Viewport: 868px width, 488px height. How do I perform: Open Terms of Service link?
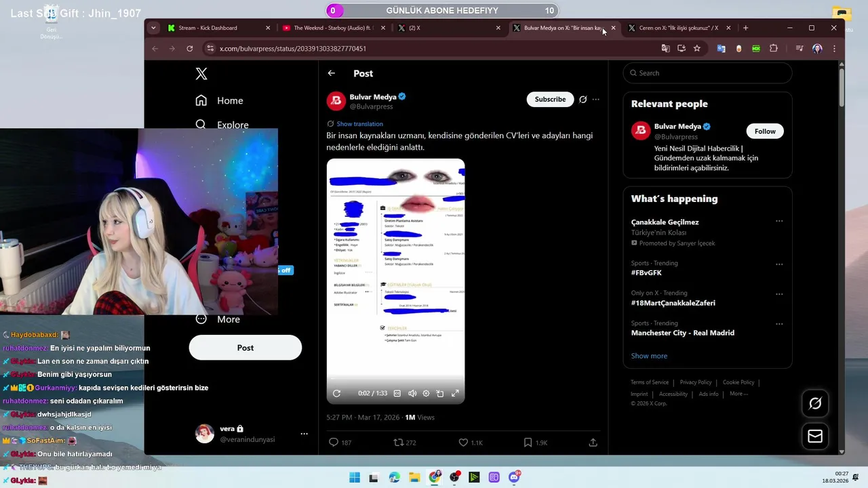[x=650, y=382]
